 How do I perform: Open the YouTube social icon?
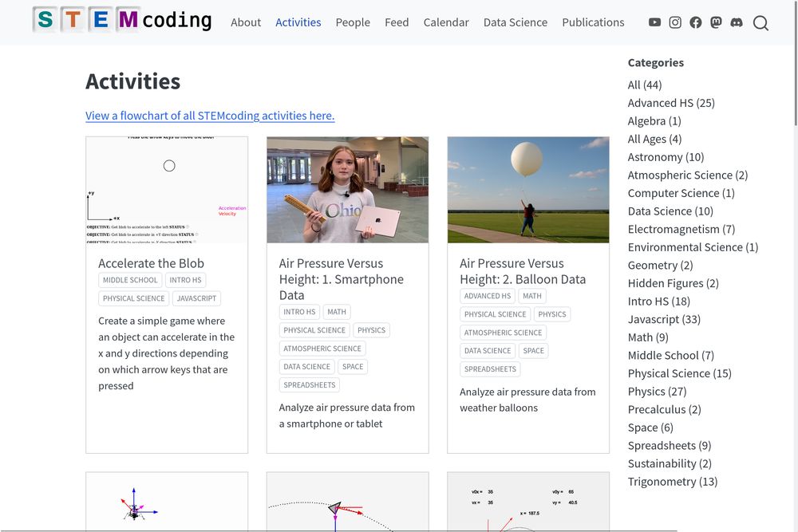(654, 22)
